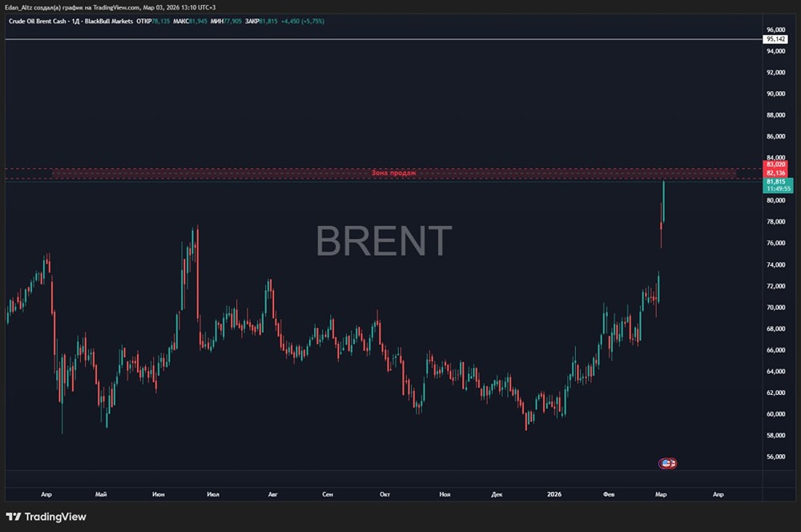Click 92,000 on the price axis
Viewport: 801px width, 532px height.
point(775,73)
